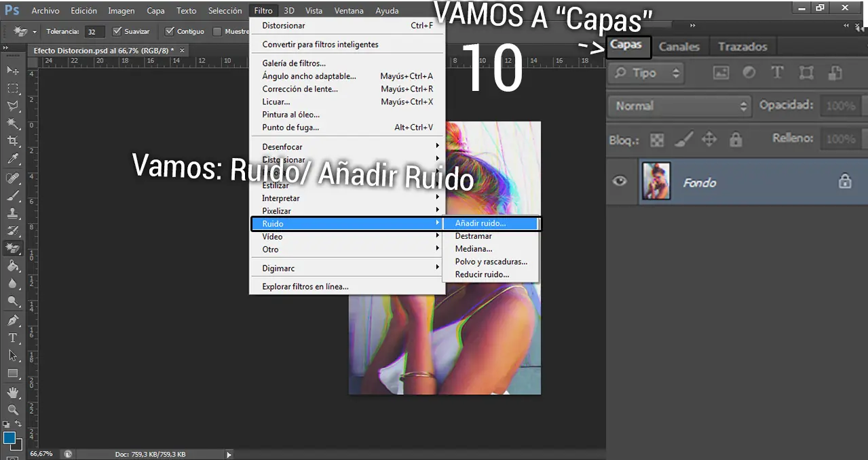Image resolution: width=868 pixels, height=460 pixels.
Task: Click the foreground color swatch
Action: pos(10,438)
